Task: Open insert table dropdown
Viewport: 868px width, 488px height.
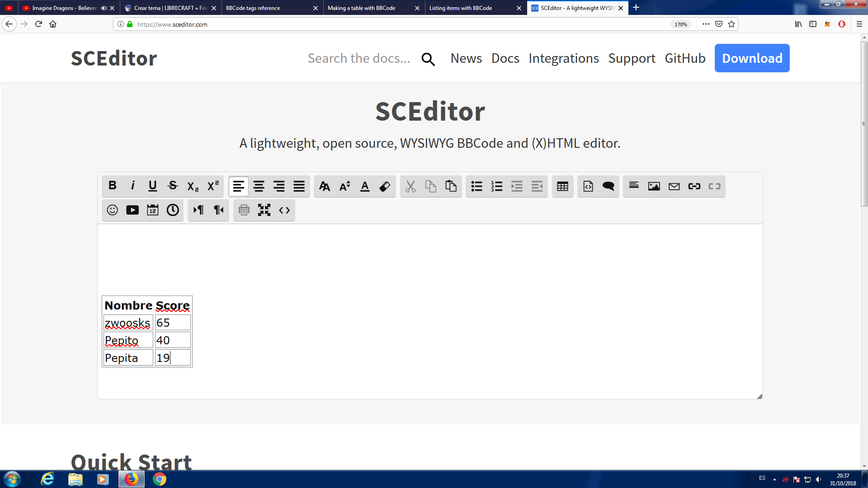Action: [562, 186]
